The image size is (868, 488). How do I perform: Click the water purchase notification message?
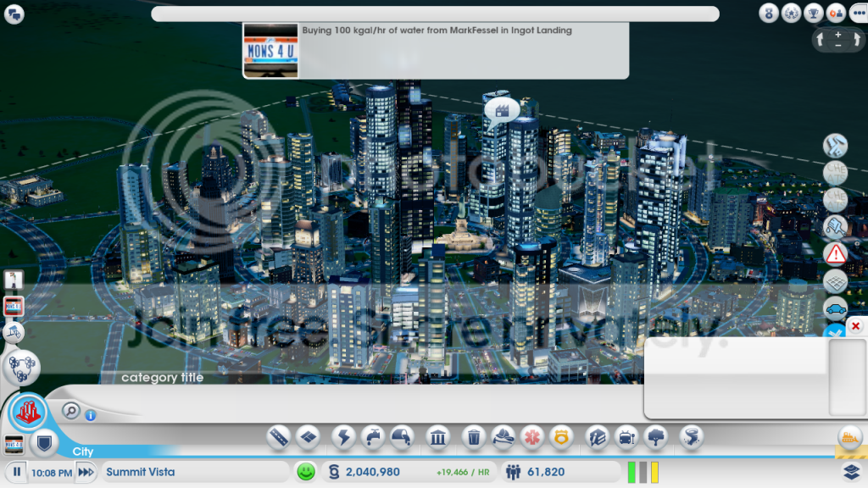[437, 30]
